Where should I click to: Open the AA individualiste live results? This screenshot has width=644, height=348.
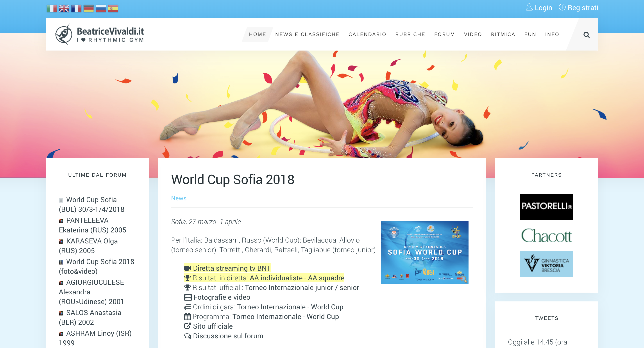click(276, 278)
